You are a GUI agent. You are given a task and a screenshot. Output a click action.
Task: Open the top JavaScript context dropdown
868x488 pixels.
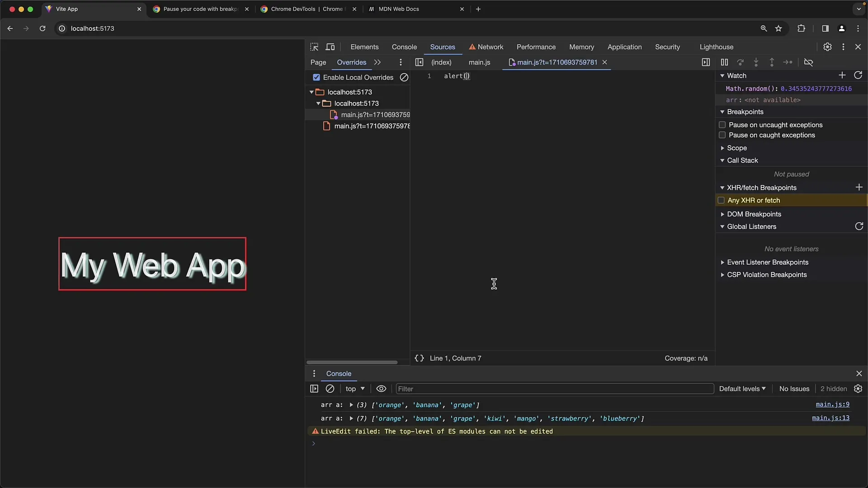pos(355,389)
